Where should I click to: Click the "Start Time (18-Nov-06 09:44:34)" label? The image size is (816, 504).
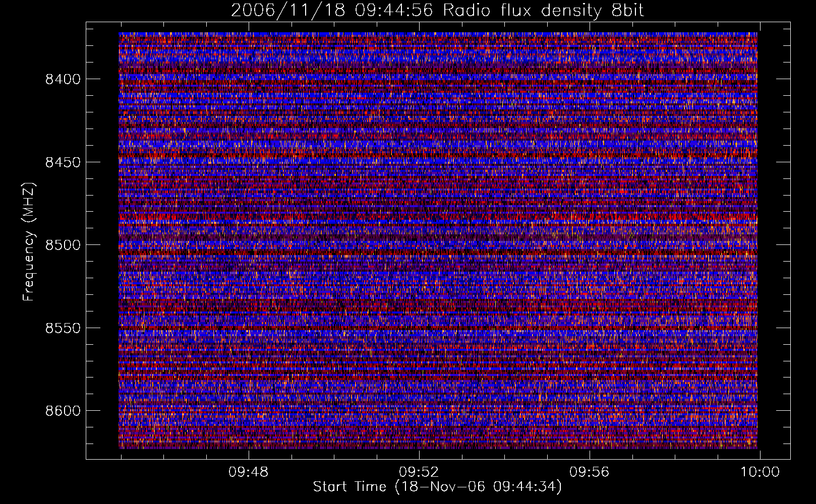click(437, 487)
